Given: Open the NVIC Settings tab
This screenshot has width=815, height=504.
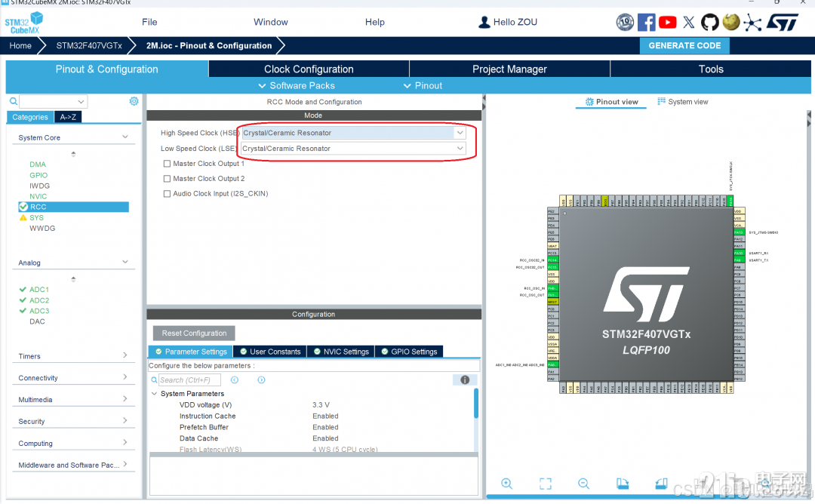Looking at the screenshot, I should (340, 352).
